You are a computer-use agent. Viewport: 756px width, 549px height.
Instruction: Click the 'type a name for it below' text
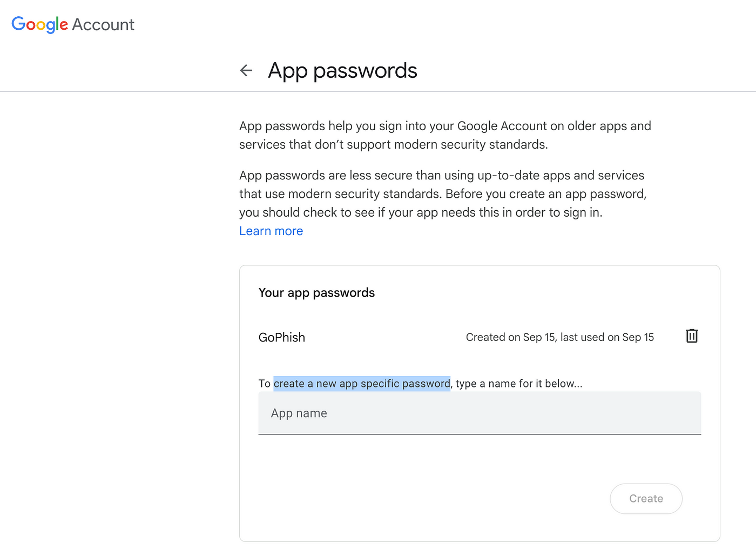(518, 384)
